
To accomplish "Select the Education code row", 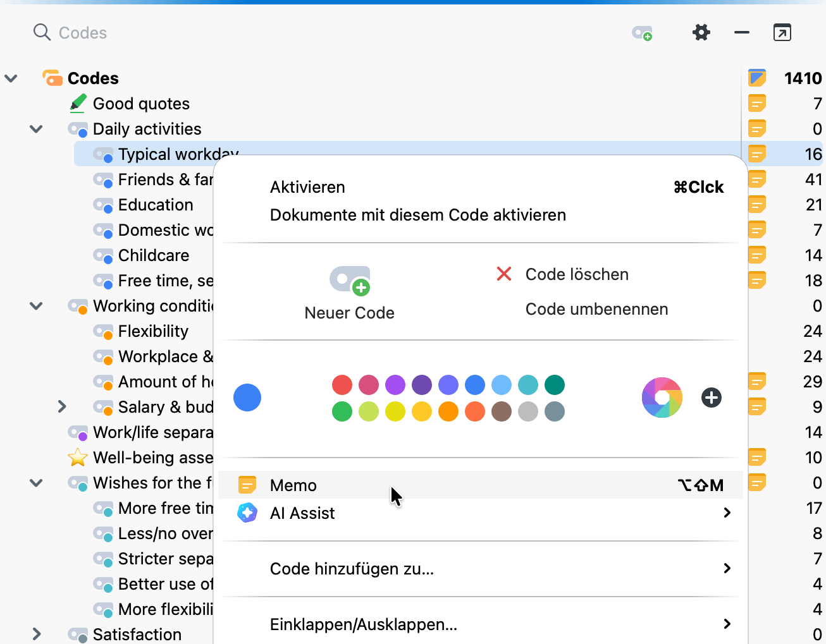I will (156, 205).
